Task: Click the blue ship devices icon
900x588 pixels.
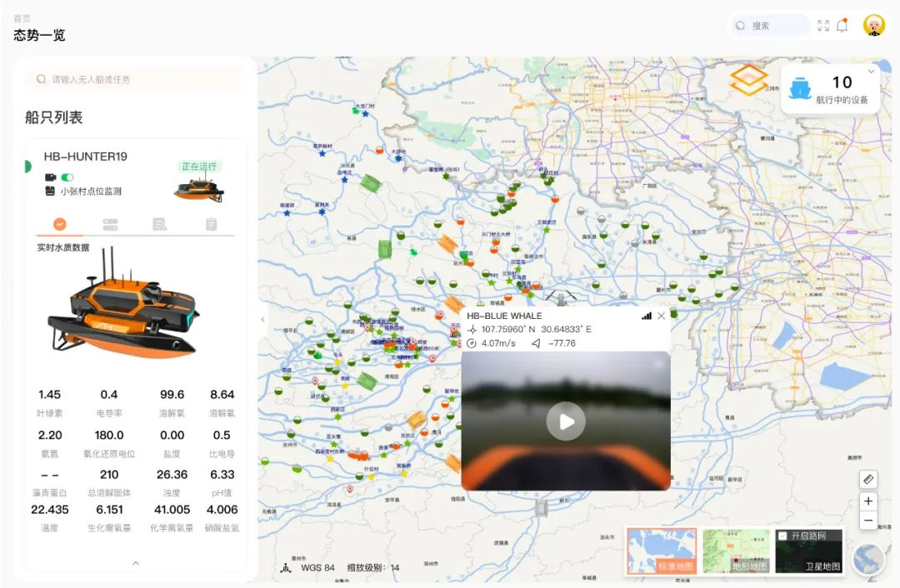Action: 800,88
